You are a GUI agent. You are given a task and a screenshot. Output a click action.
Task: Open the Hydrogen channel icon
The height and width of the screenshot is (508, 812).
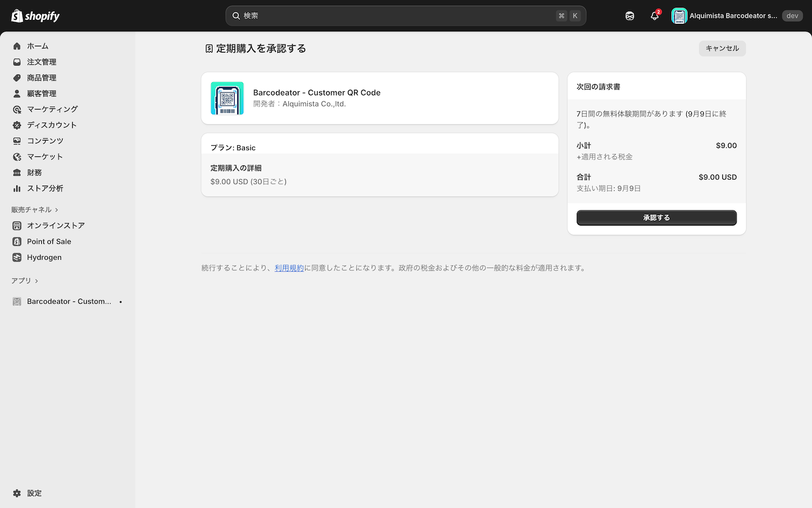[x=17, y=257]
